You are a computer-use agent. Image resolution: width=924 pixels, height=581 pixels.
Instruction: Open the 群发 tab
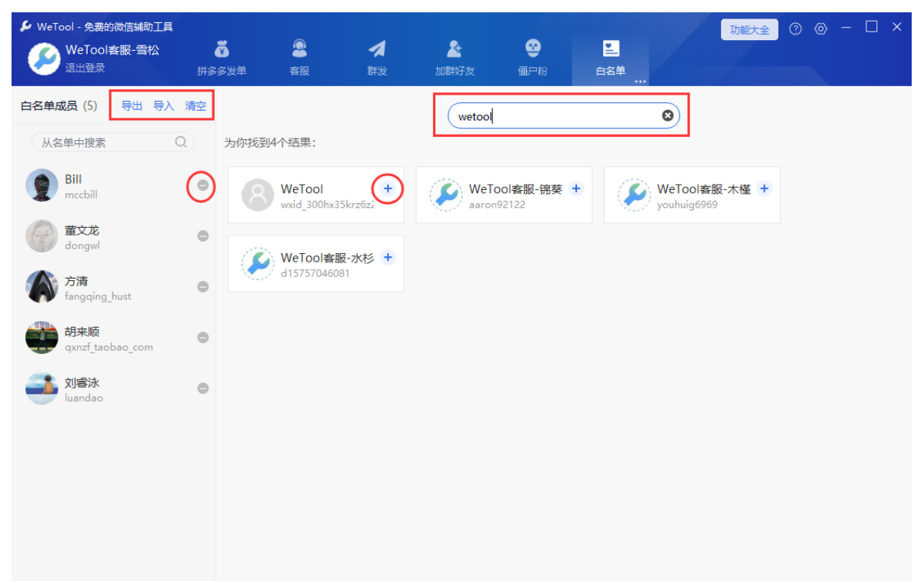377,58
